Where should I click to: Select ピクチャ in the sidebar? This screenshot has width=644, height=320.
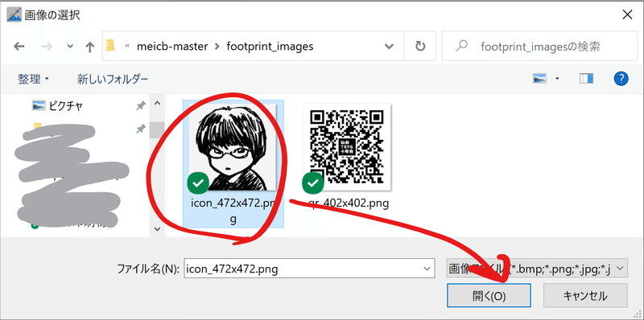click(57, 106)
